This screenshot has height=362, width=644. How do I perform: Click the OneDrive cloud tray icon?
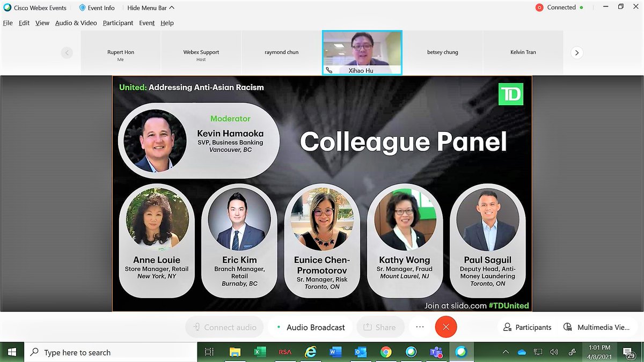(x=522, y=352)
